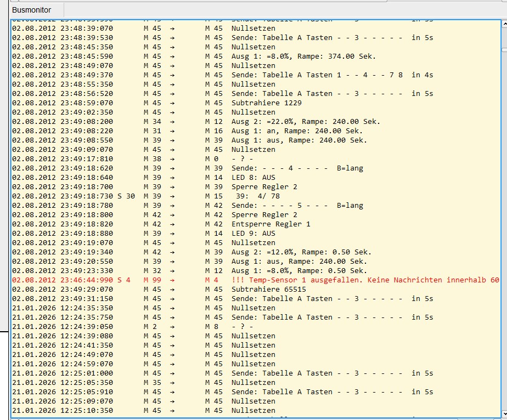
Task: Click the 'LED 9: AUS' log line
Action: click(x=253, y=234)
